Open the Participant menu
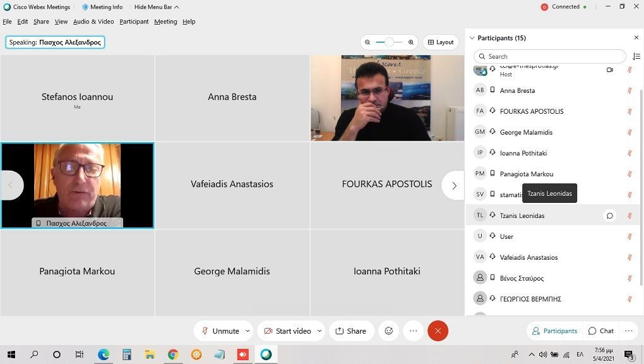 pos(134,21)
